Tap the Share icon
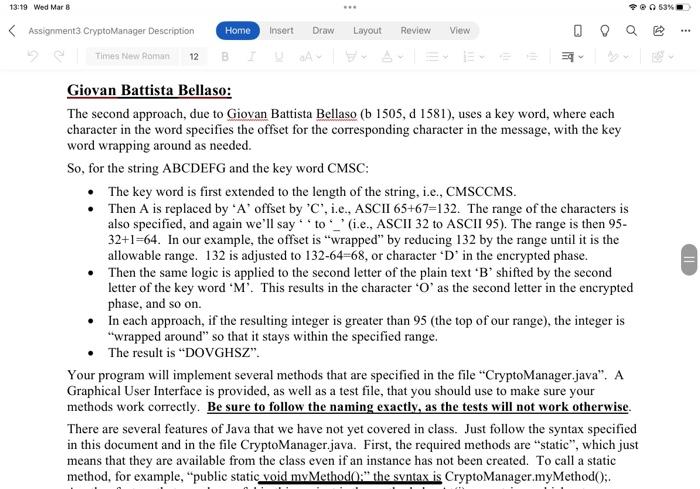The height and width of the screenshot is (489, 700). [658, 30]
